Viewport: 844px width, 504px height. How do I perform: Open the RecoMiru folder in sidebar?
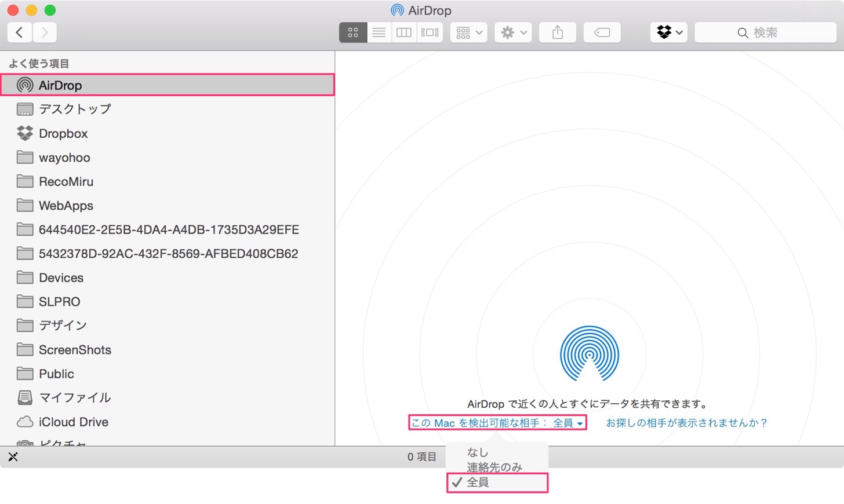168,181
